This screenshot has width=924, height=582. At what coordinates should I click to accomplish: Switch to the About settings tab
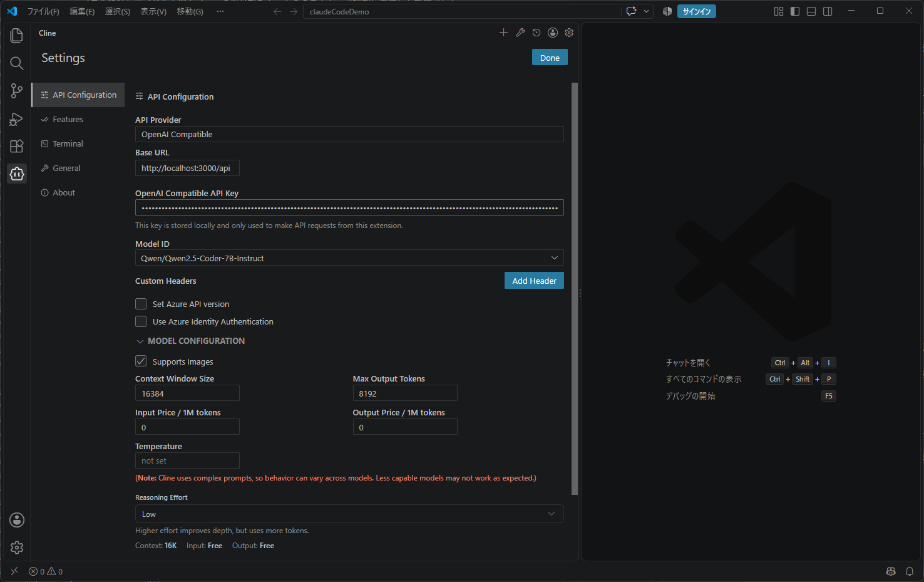pyautogui.click(x=78, y=192)
